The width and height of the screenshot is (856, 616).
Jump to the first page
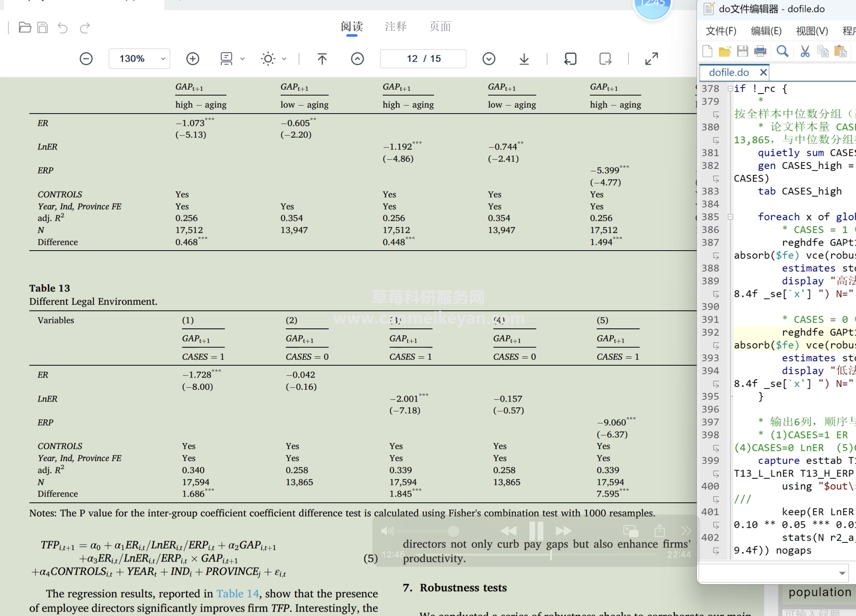(x=322, y=58)
